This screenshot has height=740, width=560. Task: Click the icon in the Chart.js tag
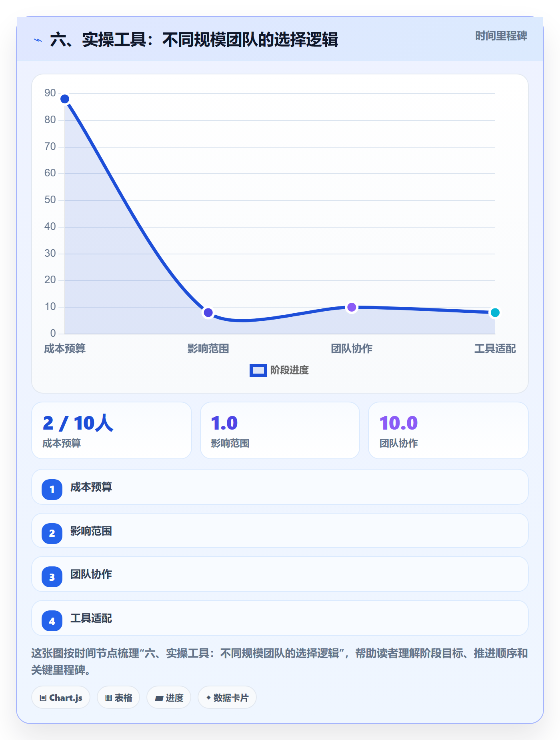click(43, 698)
